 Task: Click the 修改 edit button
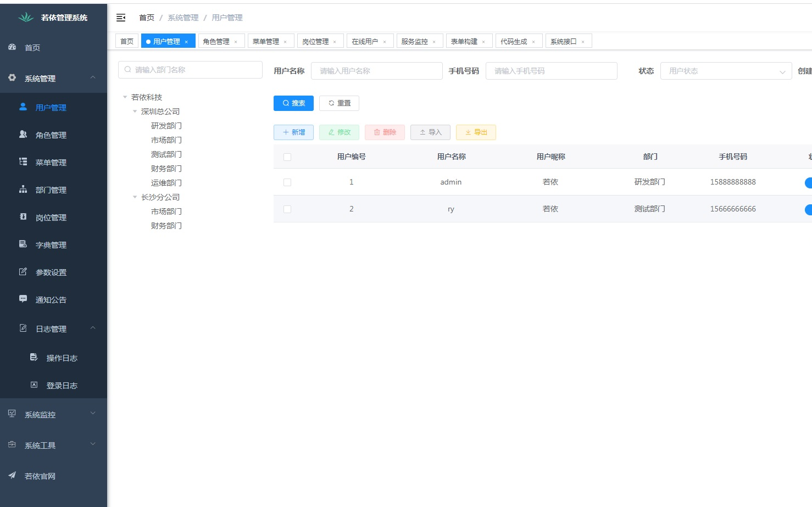[339, 132]
